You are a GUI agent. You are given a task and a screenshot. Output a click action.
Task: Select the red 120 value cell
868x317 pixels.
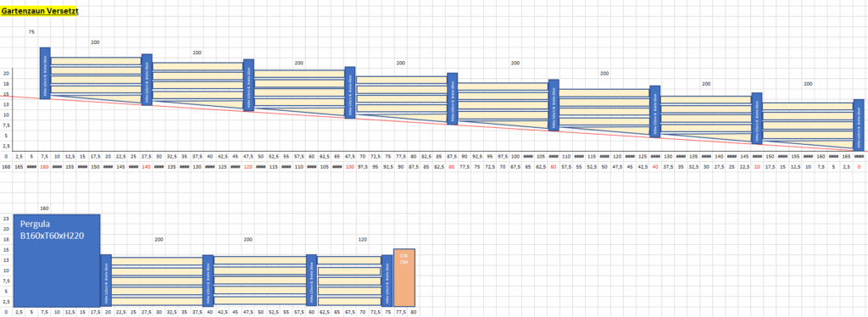(248, 166)
